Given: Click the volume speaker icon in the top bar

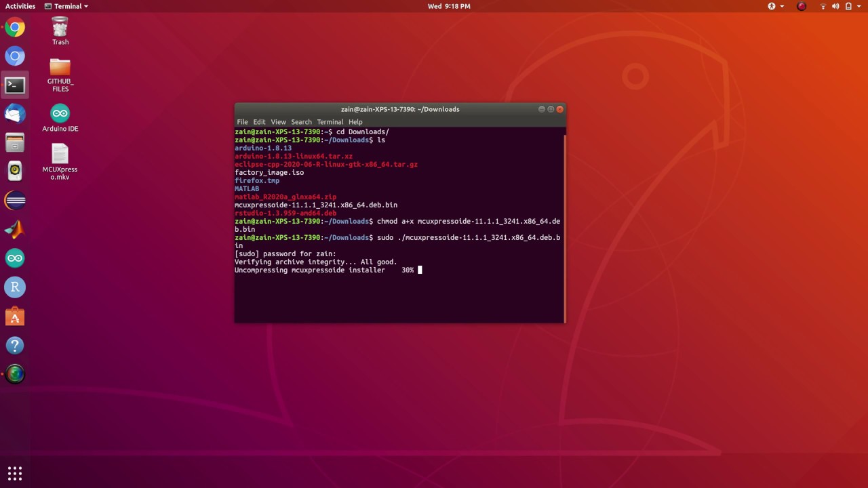Looking at the screenshot, I should pos(835,6).
